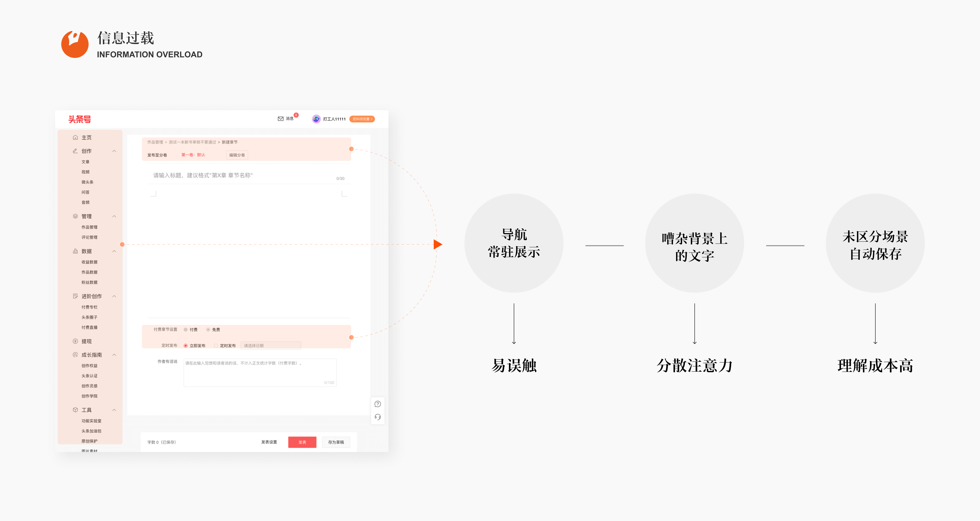Select the 免费 radio button
This screenshot has height=521, width=980.
point(208,330)
